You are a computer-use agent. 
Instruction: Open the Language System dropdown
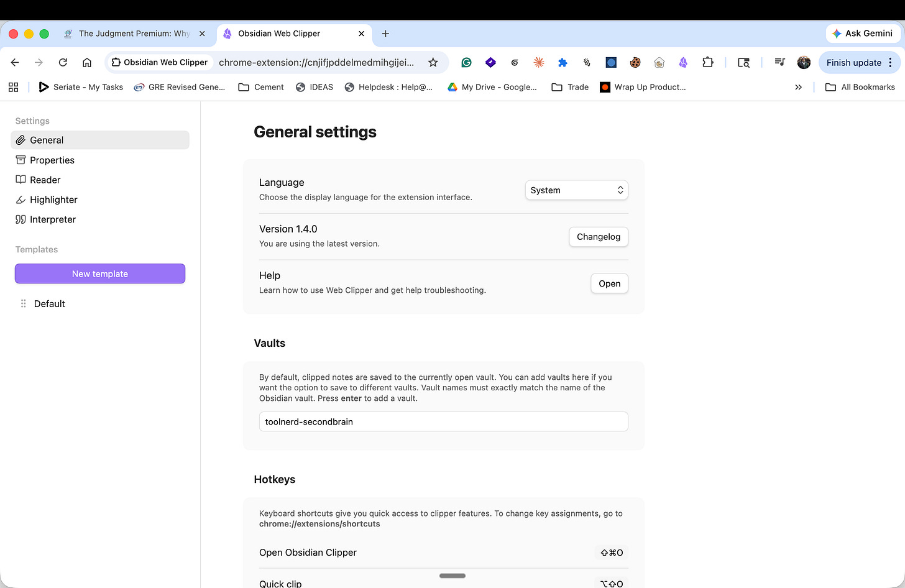pos(576,190)
